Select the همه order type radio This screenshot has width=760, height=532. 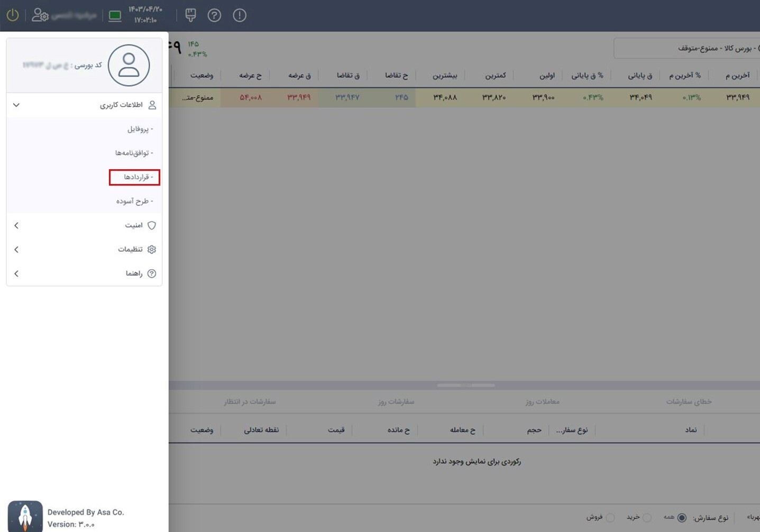pos(682,517)
